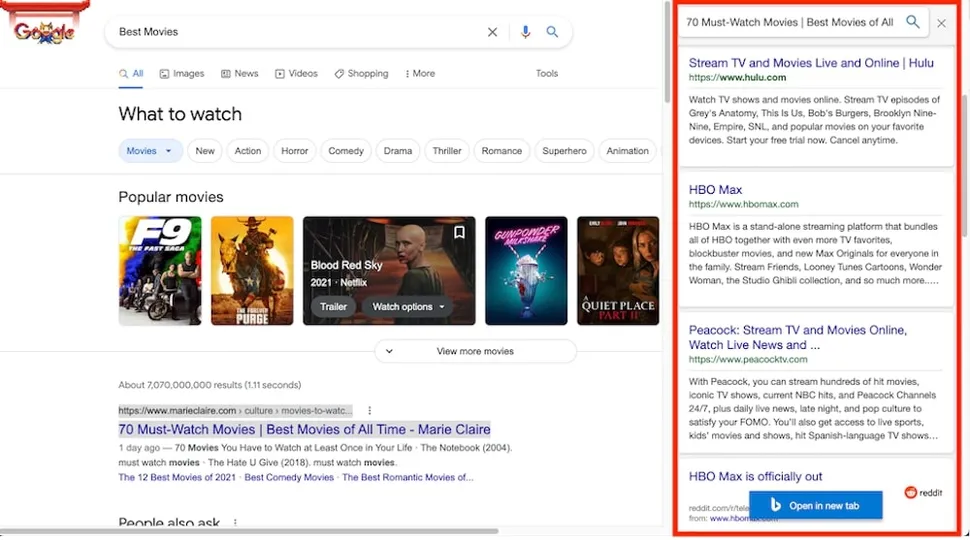Open the Best Comedy Movies sublink
The width and height of the screenshot is (970, 540).
(289, 478)
